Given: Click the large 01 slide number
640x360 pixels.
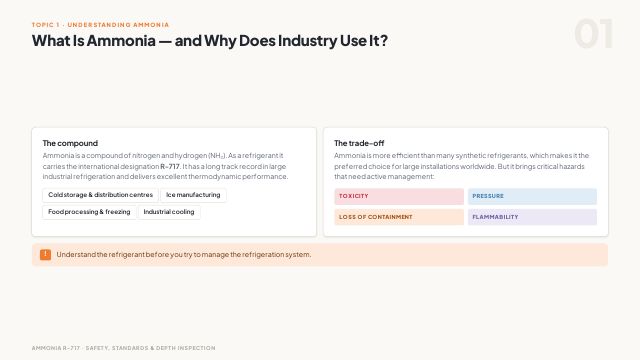Looking at the screenshot, I should (593, 34).
